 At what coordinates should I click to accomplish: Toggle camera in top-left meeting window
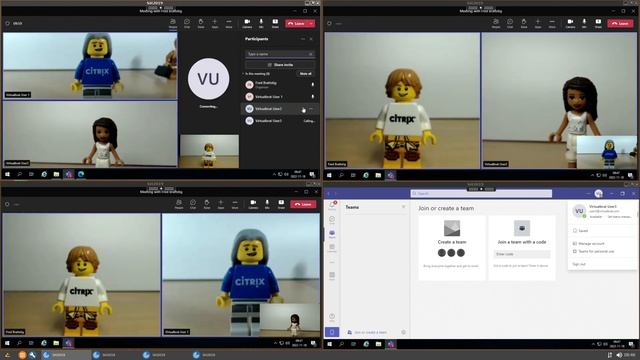click(247, 23)
